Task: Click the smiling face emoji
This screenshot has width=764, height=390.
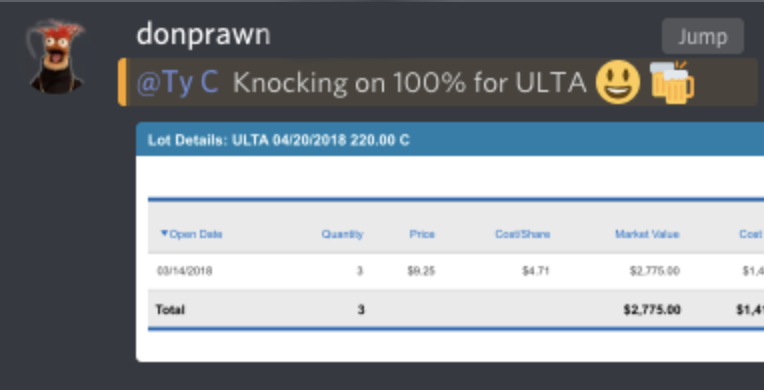Action: [618, 82]
